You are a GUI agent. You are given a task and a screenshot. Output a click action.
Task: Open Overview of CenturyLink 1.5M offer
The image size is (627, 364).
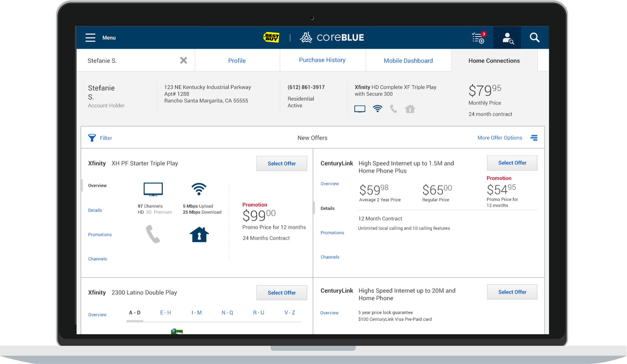pyautogui.click(x=330, y=184)
